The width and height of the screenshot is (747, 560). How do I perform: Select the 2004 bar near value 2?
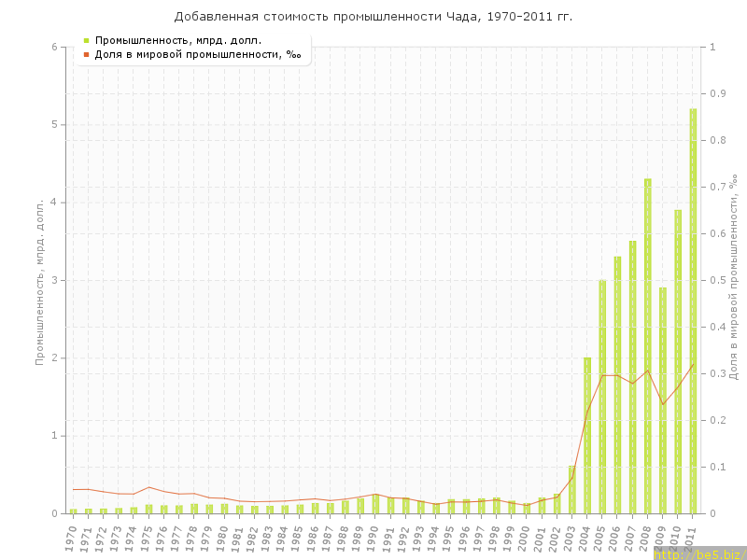coord(587,435)
